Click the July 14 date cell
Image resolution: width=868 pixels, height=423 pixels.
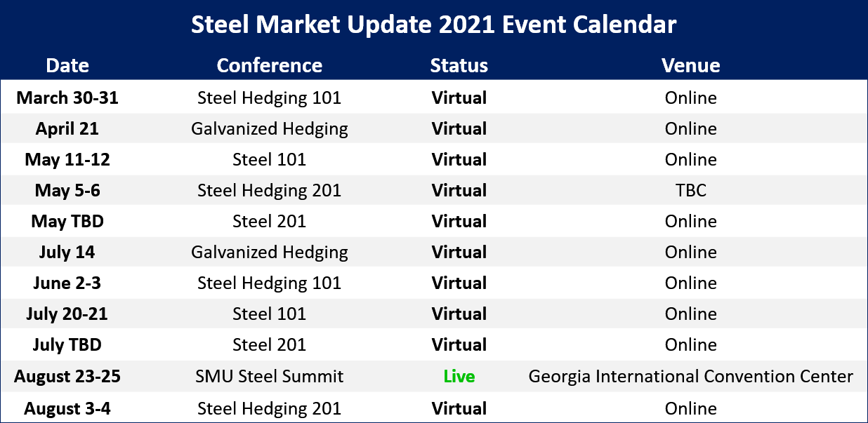[x=67, y=252]
